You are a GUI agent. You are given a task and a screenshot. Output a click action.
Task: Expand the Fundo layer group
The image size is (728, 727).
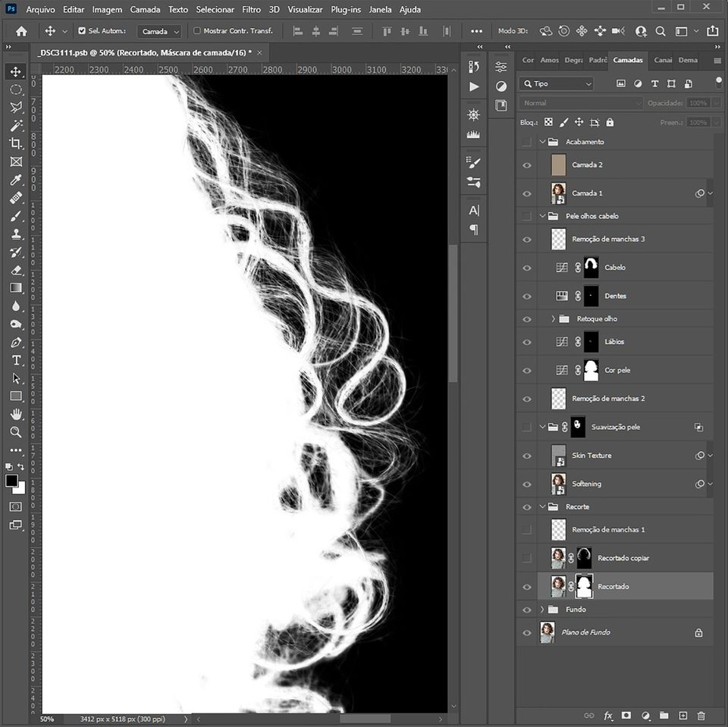click(x=541, y=609)
